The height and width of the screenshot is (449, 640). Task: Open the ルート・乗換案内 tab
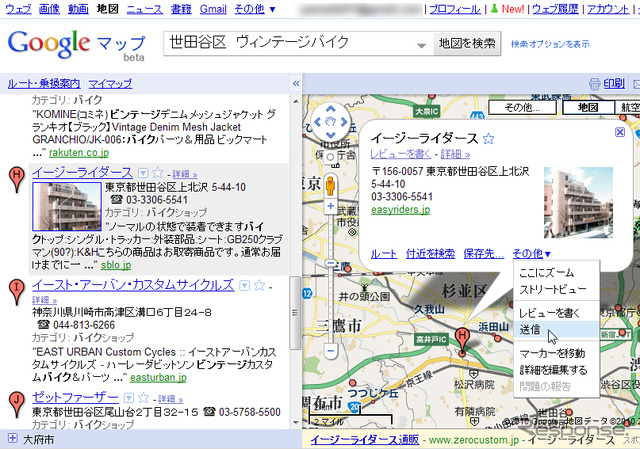pos(44,84)
